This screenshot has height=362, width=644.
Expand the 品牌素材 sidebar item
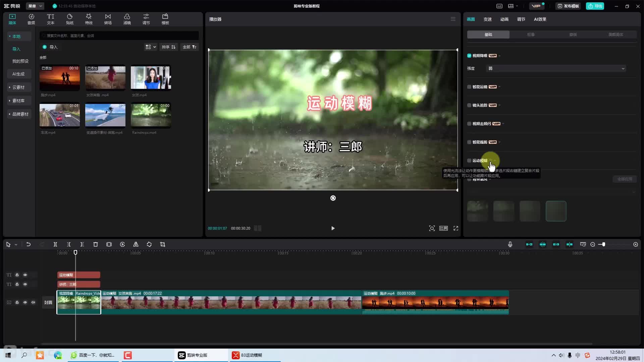(x=19, y=114)
